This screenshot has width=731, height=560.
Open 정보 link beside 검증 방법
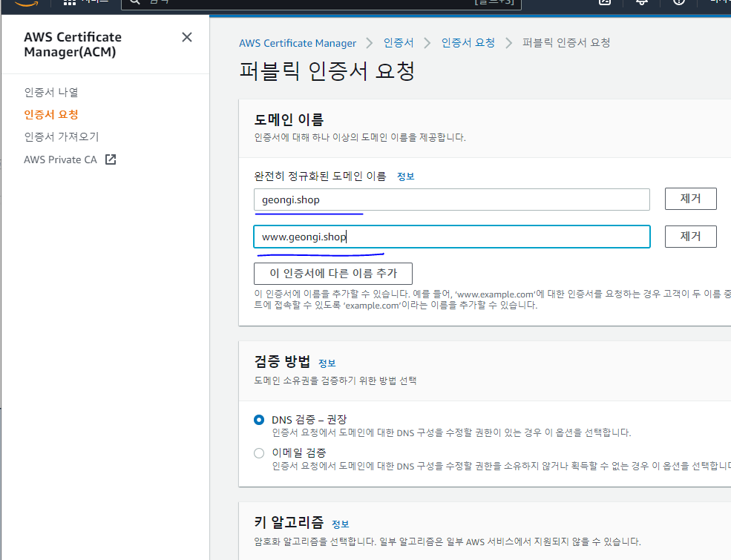click(327, 363)
